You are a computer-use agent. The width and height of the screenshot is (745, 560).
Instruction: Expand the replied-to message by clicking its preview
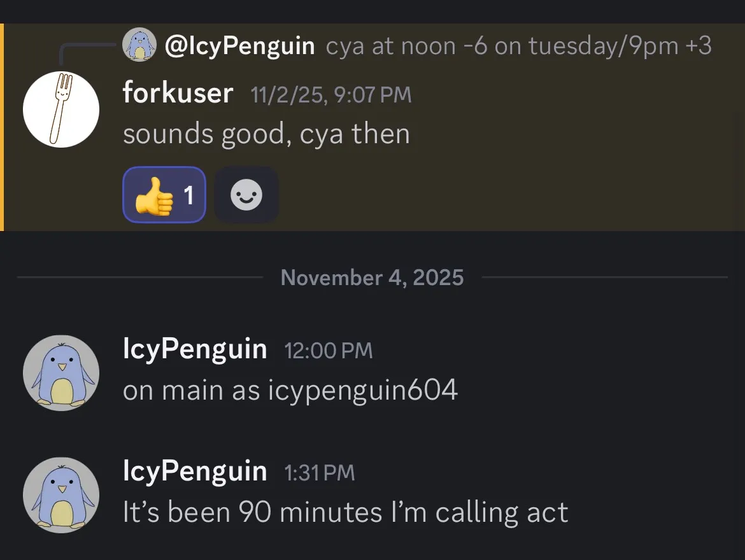pos(519,45)
